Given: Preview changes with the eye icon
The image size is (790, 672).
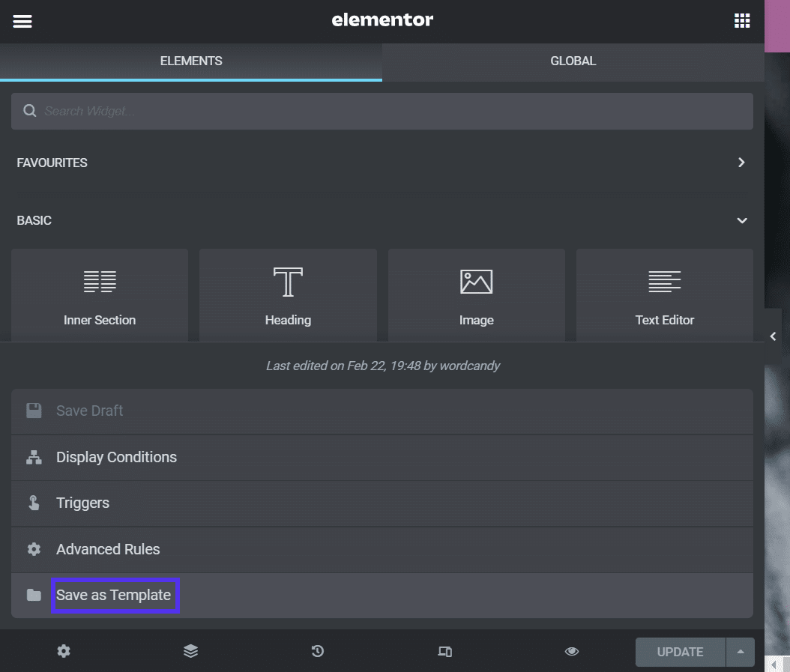Looking at the screenshot, I should [571, 651].
